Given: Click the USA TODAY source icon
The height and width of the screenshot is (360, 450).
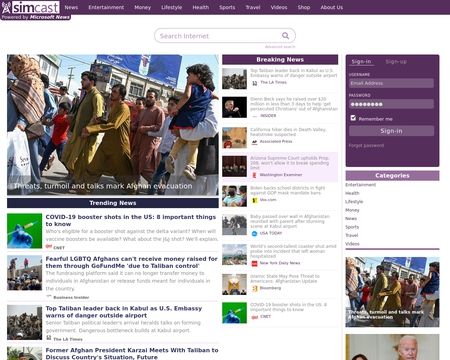Looking at the screenshot, I should click(254, 233).
